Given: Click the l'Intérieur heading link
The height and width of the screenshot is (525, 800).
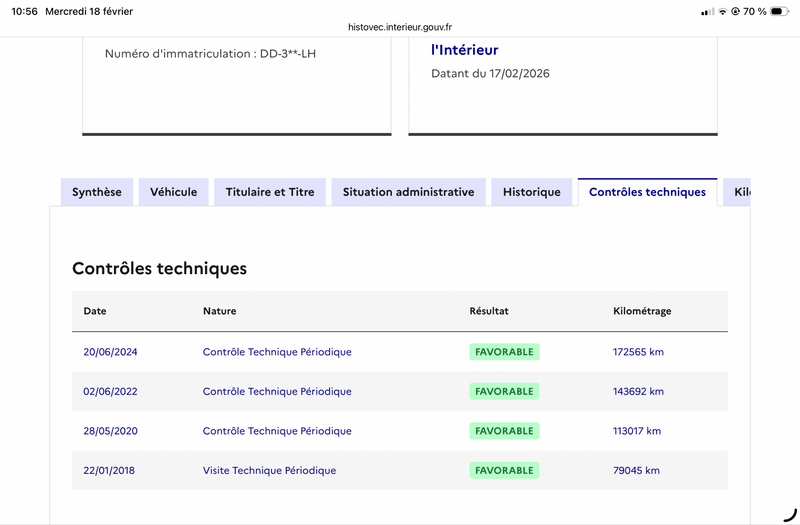Looking at the screenshot, I should (x=464, y=50).
